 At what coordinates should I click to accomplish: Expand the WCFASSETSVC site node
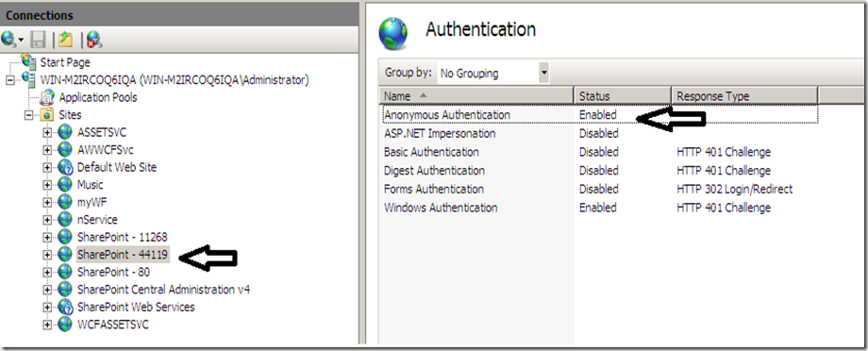click(x=47, y=325)
